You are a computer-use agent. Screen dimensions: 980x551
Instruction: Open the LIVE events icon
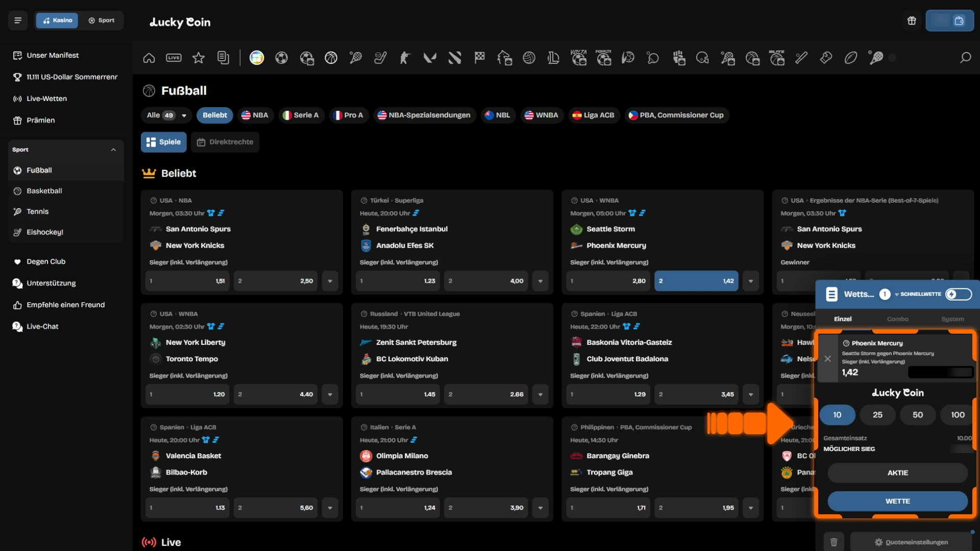pyautogui.click(x=174, y=58)
